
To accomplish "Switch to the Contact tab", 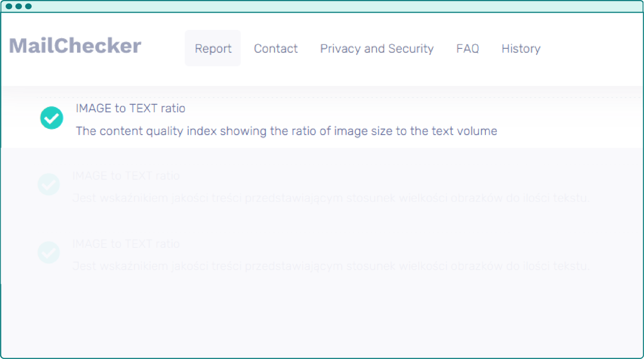I will [276, 48].
